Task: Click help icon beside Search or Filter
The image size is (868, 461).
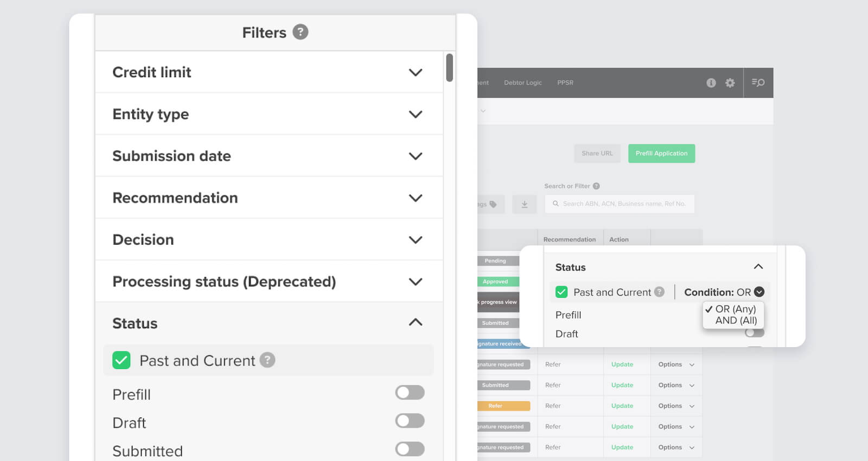Action: [596, 186]
